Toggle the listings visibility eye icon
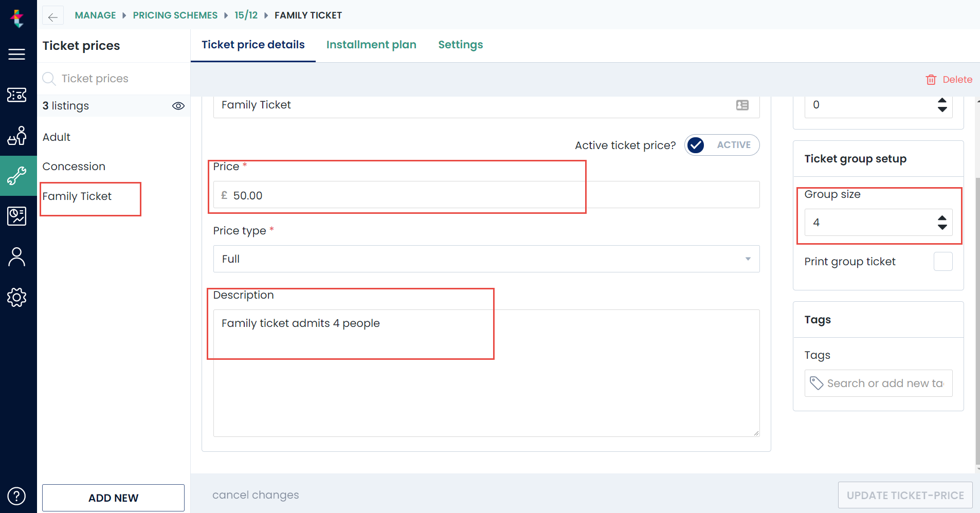 (178, 106)
